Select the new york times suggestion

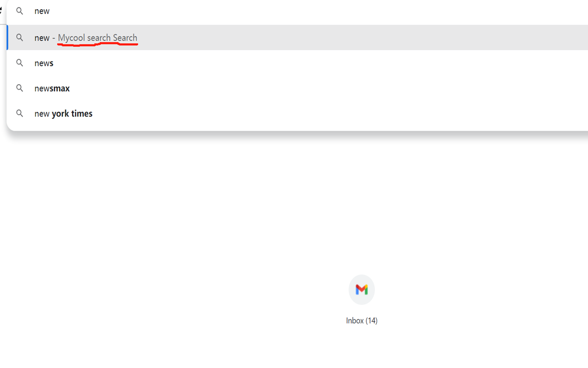(x=63, y=113)
